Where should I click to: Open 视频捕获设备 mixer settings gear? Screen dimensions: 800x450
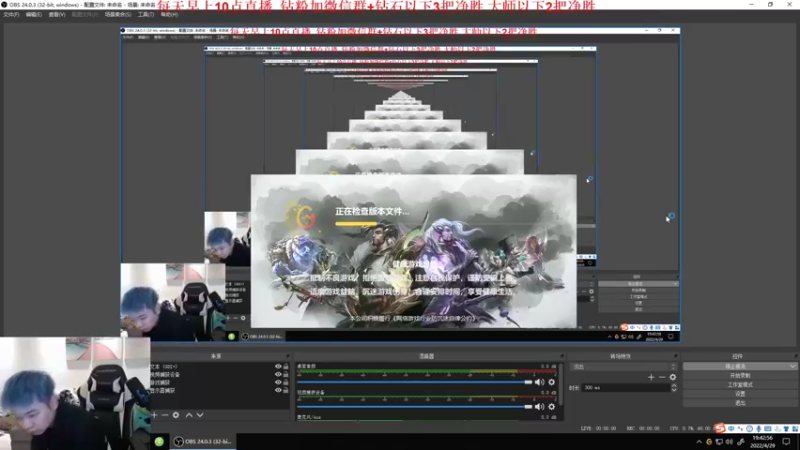552,407
